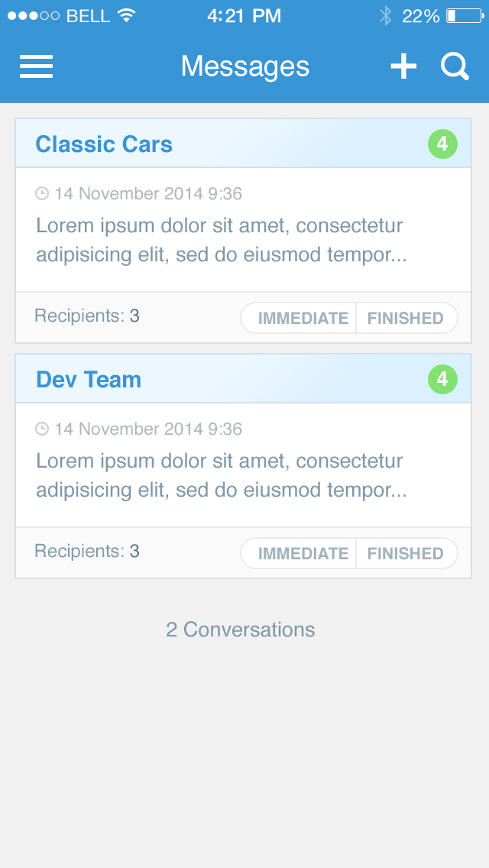Screen dimensions: 489x868
Task: Tap unread badge on Classic Cars
Action: (442, 144)
